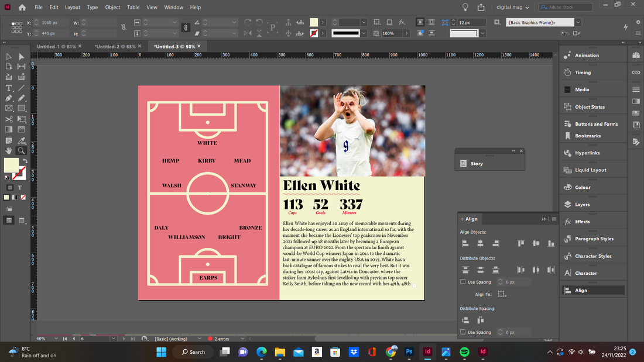The height and width of the screenshot is (362, 644).
Task: Switch to the Untitled-2 @ 63% tab
Action: coord(115,46)
